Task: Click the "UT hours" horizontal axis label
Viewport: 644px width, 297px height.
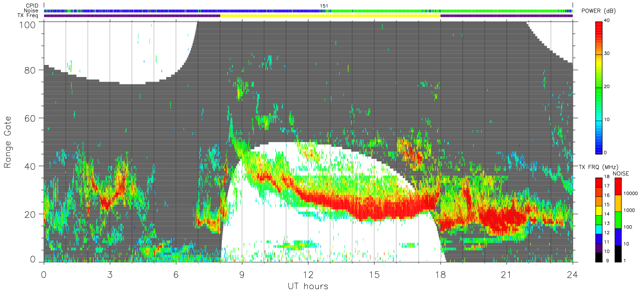Action: (x=307, y=286)
